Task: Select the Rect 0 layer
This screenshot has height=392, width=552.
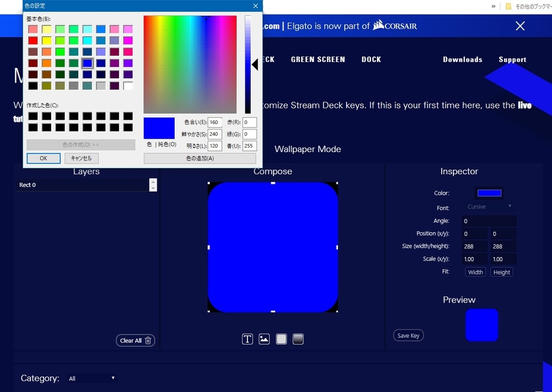Action: point(54,184)
